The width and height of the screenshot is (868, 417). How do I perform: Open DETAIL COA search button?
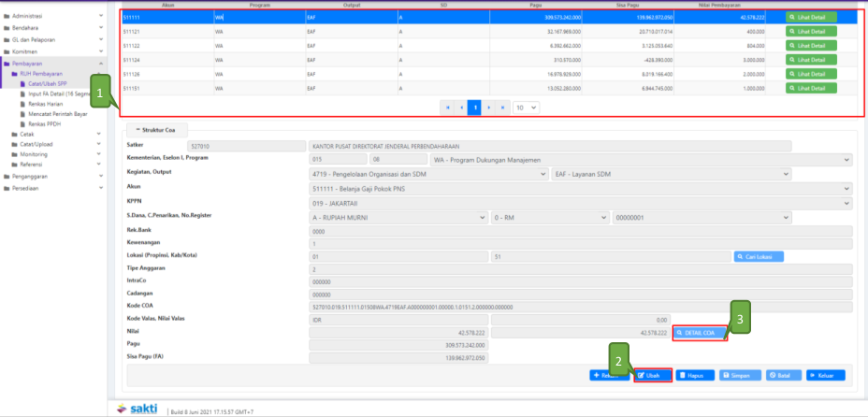pos(700,332)
